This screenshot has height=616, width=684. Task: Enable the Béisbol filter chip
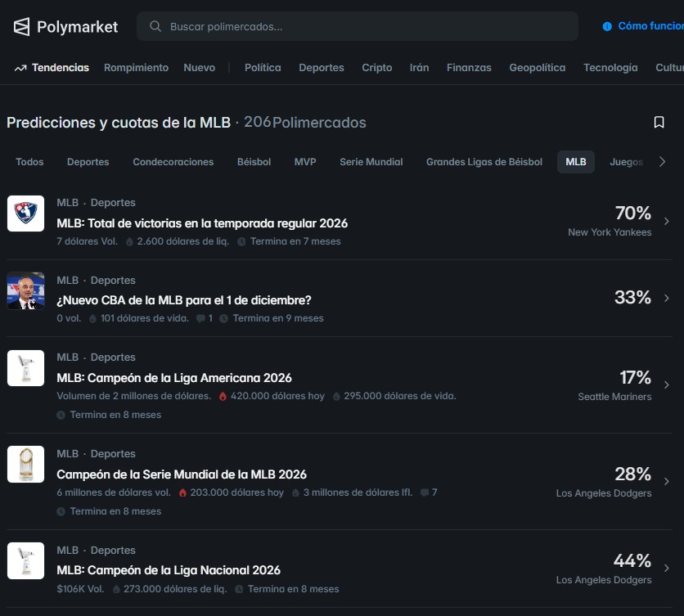[x=254, y=162]
